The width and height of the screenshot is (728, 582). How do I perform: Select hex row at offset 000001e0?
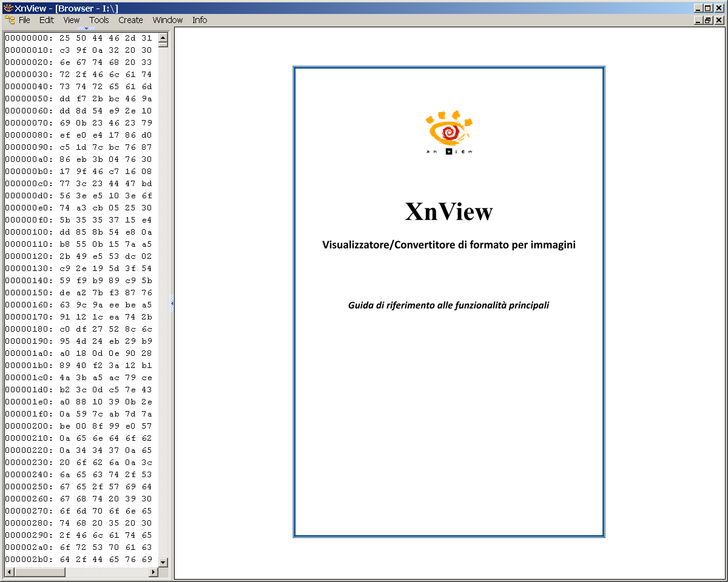tap(79, 401)
